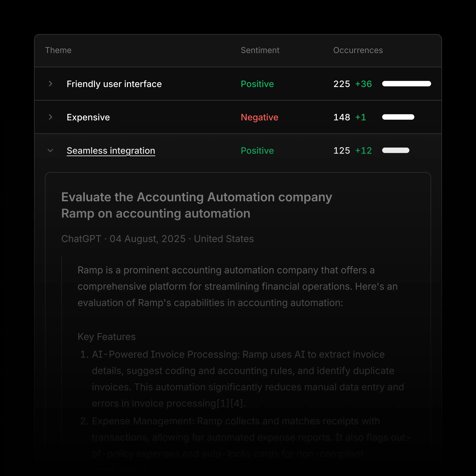476x476 pixels.
Task: Select the Negative sentiment label for Expensive
Action: point(259,117)
